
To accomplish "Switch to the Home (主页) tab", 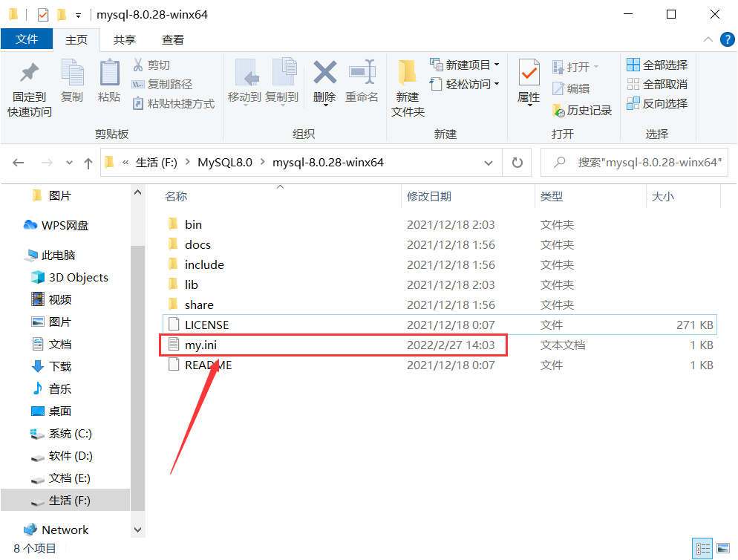I will pos(76,39).
